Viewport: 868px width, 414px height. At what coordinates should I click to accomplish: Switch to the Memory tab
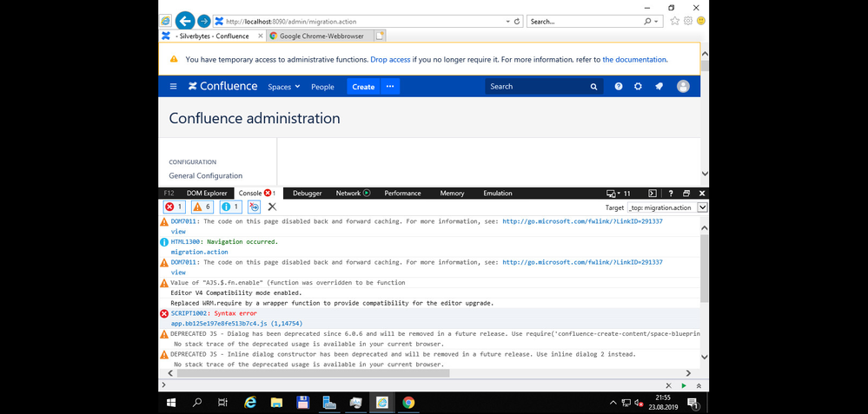pos(452,194)
